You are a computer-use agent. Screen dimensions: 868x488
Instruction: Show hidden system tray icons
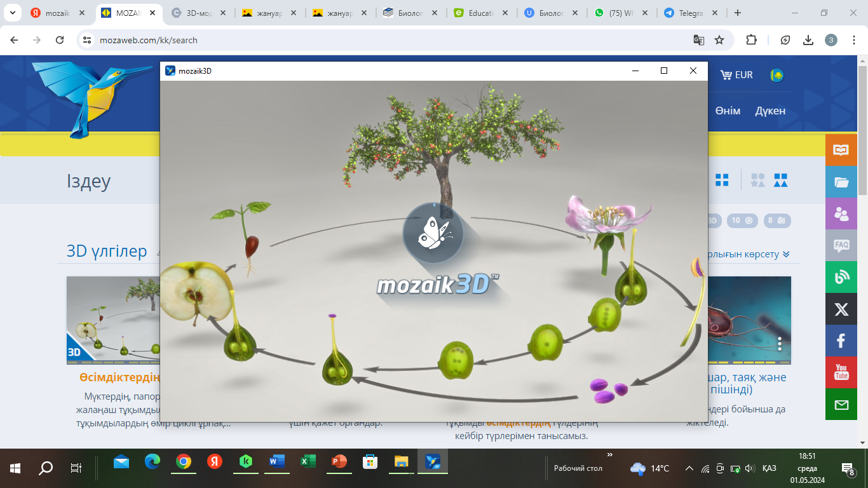coord(689,469)
